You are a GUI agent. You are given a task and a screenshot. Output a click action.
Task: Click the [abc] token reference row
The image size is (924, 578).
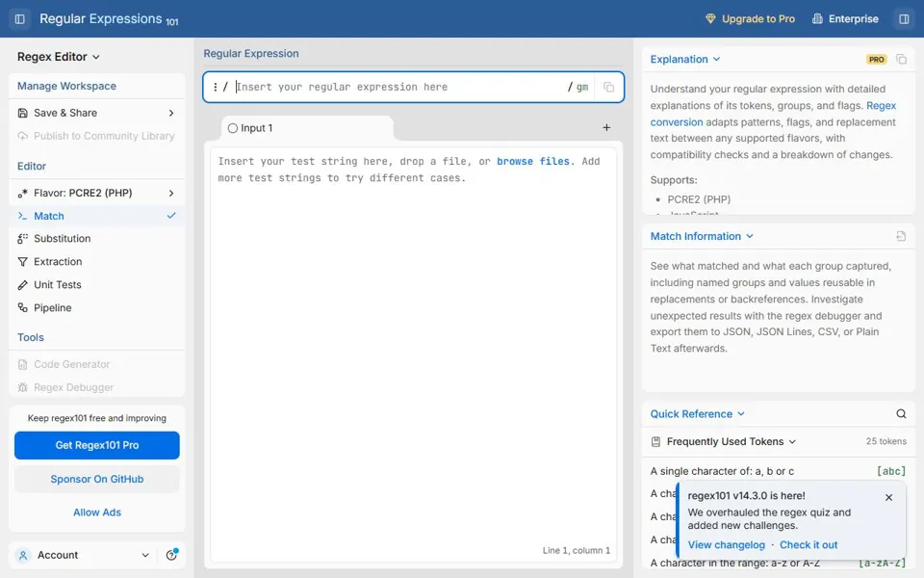pyautogui.click(x=778, y=471)
